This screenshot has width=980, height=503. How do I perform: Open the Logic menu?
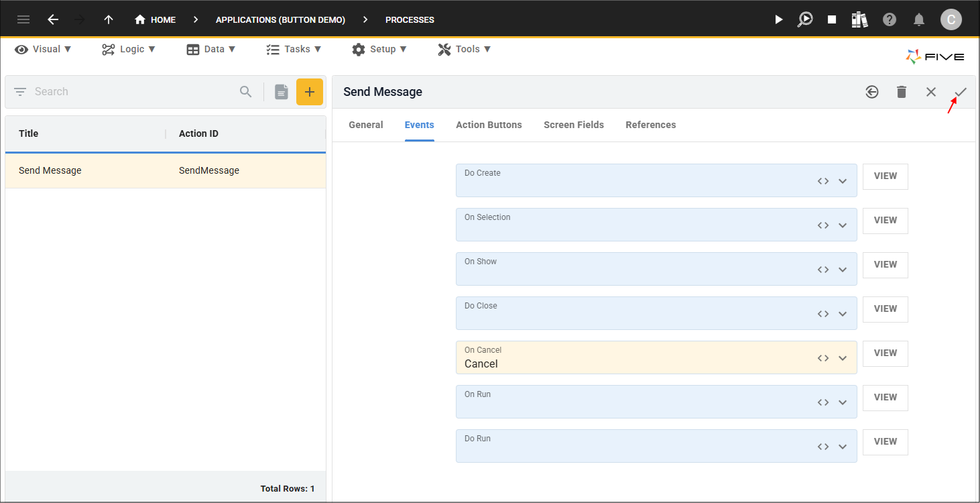[x=129, y=49]
